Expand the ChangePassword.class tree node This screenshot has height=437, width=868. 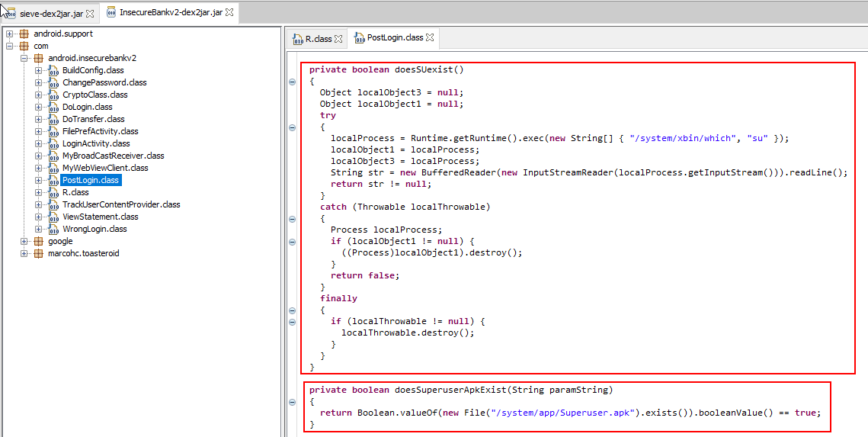tap(39, 82)
